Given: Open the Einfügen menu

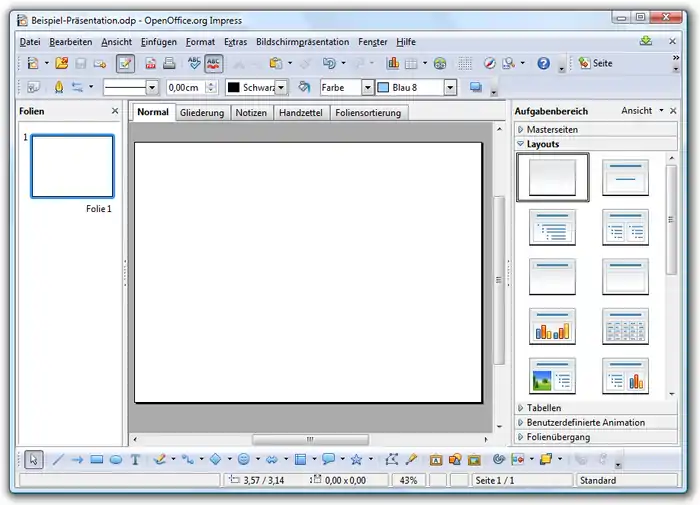Looking at the screenshot, I should (159, 42).
